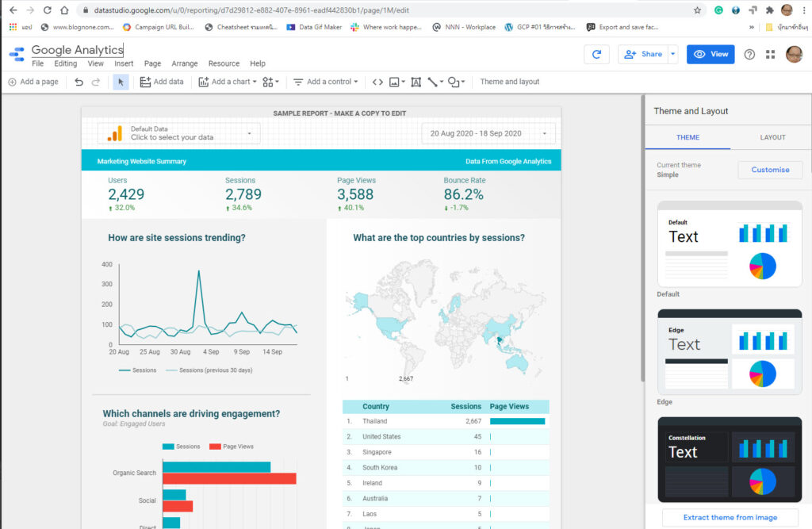Open the community visualizations and components icon
This screenshot has width=812, height=529.
pyautogui.click(x=268, y=82)
